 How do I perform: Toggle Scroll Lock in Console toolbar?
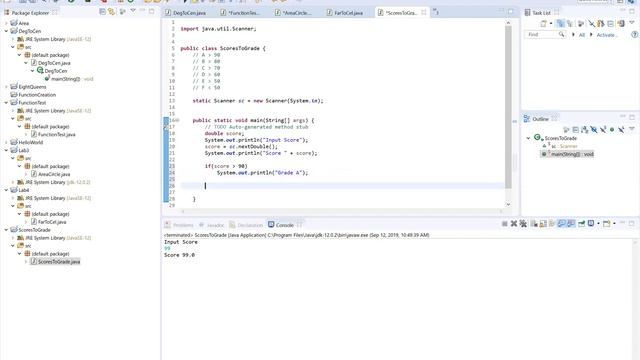543,224
